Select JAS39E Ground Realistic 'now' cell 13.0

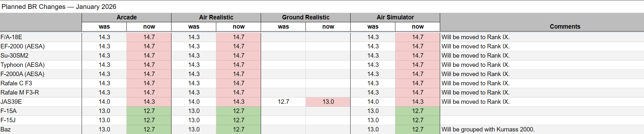(x=328, y=102)
